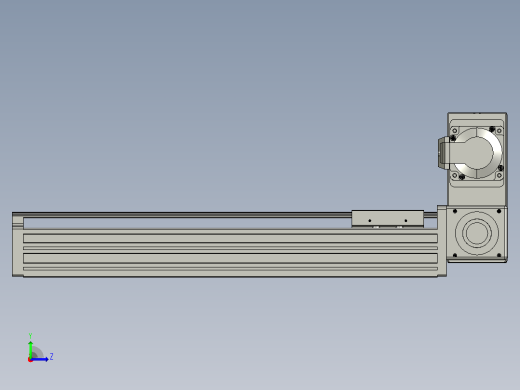Screen dimensions: 520x390
Task: Select bottom-right screw of gearbox plate
Action: tap(499, 255)
